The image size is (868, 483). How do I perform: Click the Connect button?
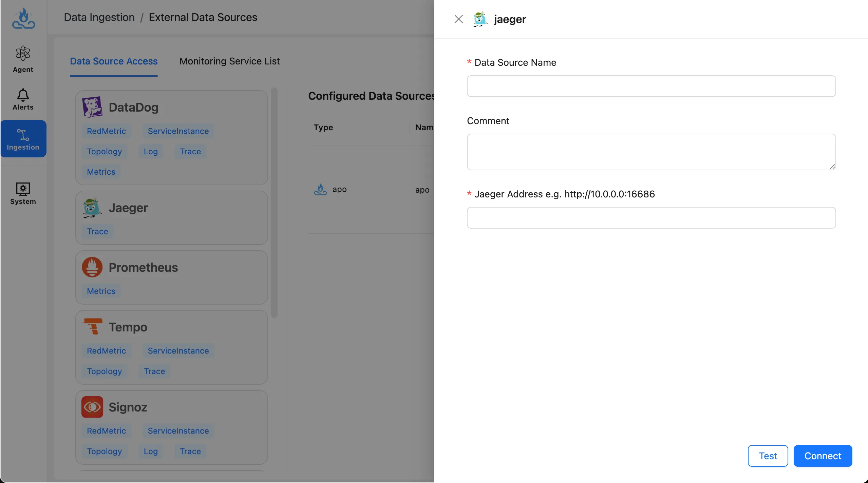point(823,456)
